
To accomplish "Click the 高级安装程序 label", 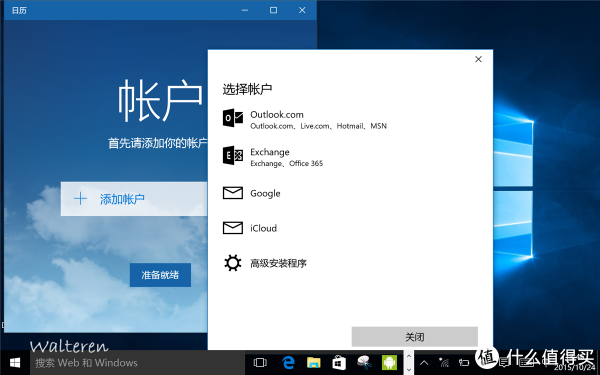I will pyautogui.click(x=278, y=263).
